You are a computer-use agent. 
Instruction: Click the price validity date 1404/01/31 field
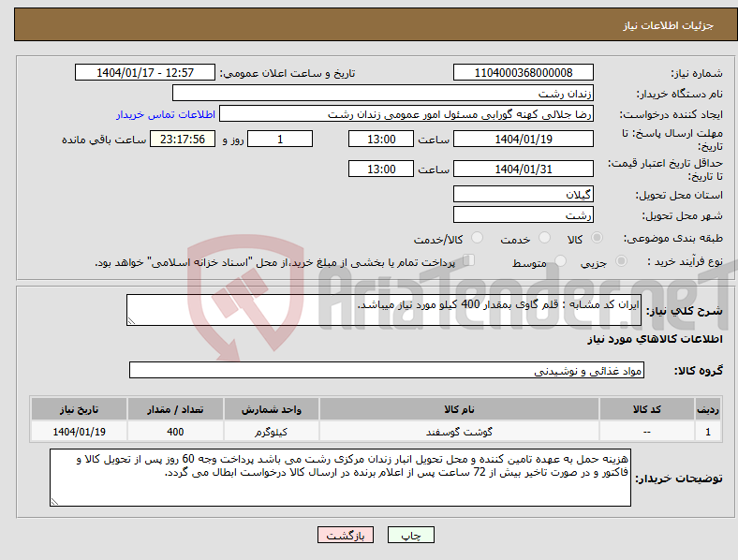pos(524,169)
